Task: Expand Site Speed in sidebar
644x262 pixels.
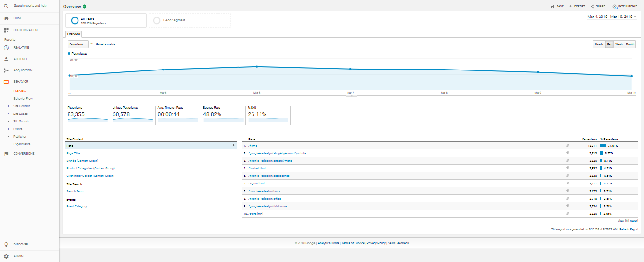Action: [x=9, y=114]
